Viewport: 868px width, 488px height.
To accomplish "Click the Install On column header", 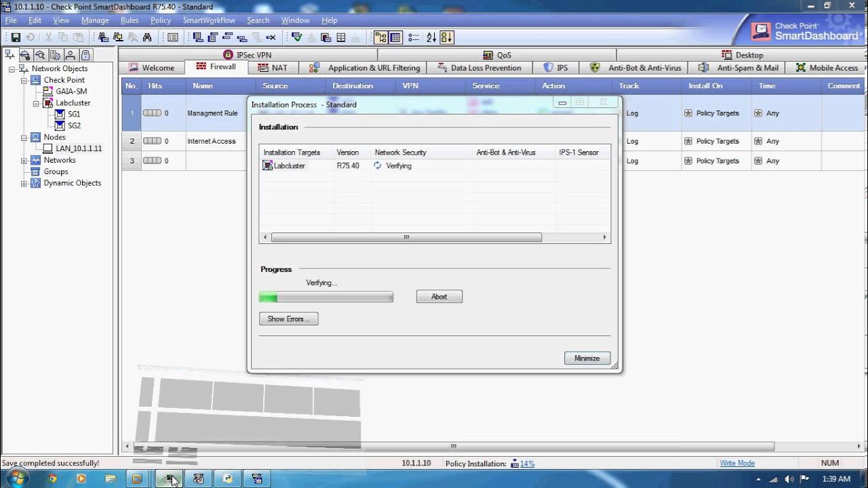I will tap(716, 86).
